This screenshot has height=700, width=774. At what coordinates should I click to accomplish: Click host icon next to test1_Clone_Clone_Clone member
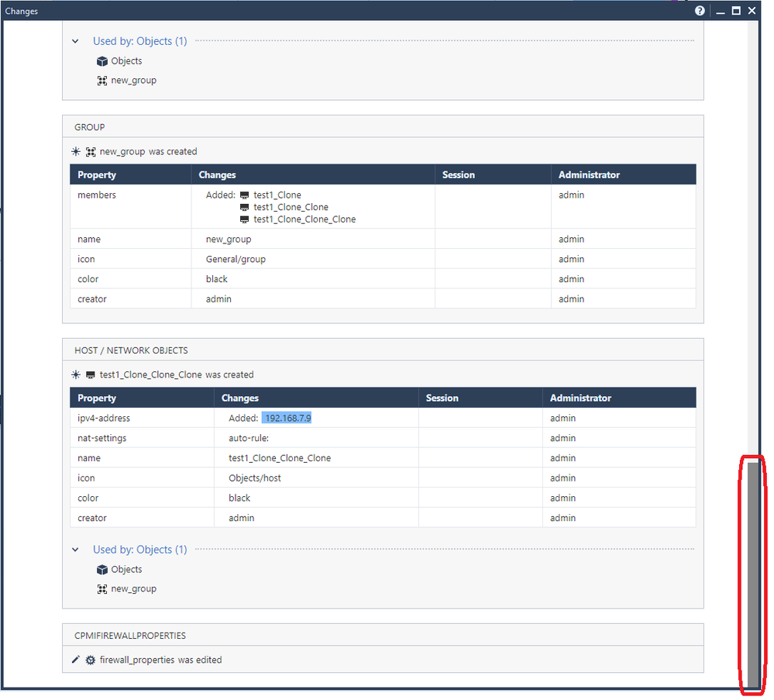(x=244, y=219)
